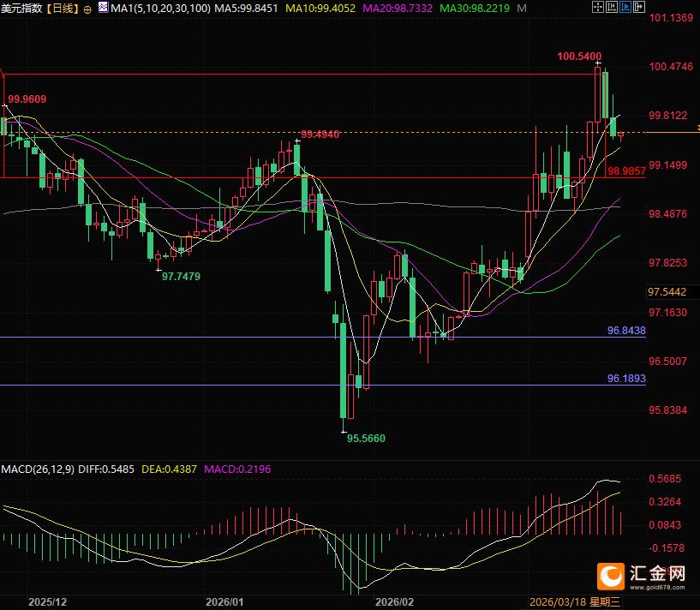
Task: Open the MA indicator chart icon
Action: 103,7
